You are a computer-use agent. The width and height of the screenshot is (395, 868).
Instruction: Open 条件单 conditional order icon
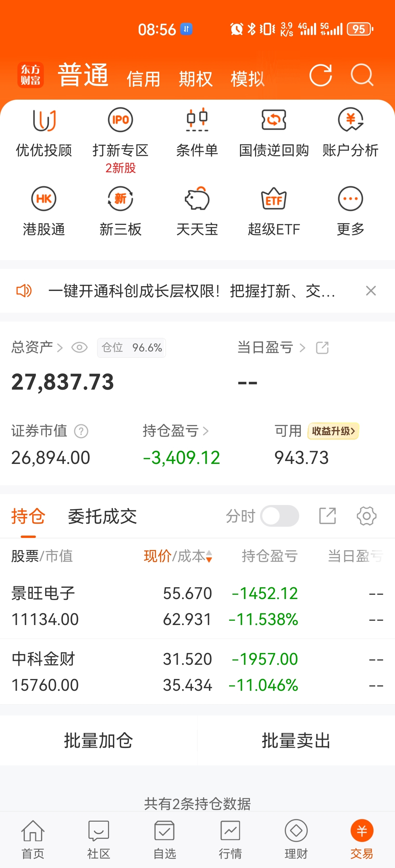tap(197, 120)
